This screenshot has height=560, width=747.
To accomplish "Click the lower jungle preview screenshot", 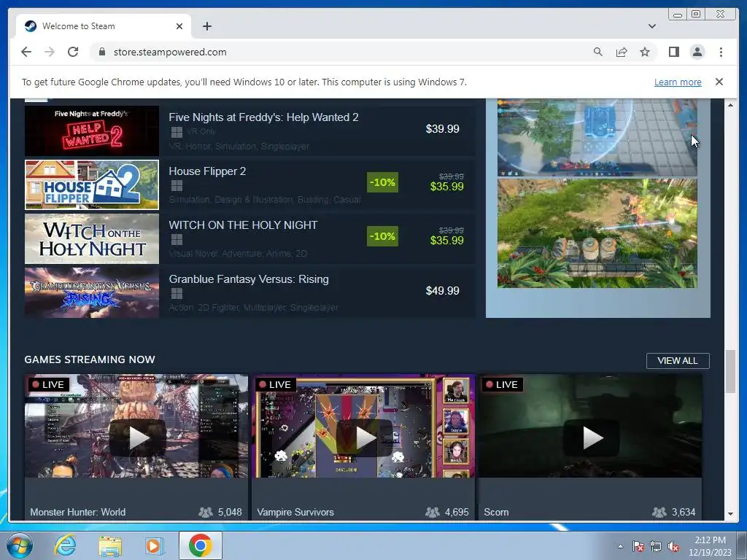I will click(597, 233).
